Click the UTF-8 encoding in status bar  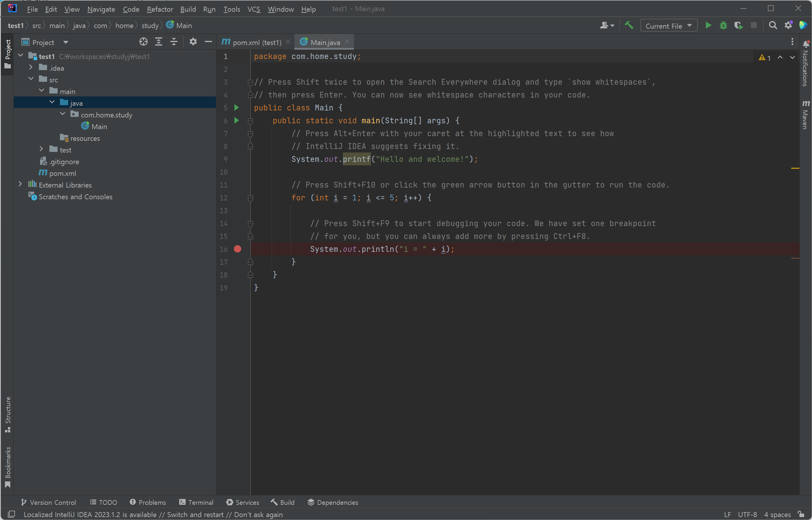(747, 515)
